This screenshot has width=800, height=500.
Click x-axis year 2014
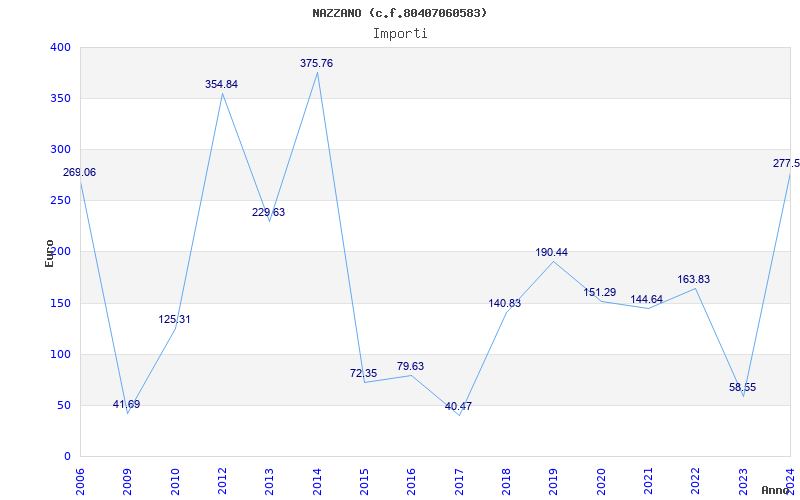point(317,482)
